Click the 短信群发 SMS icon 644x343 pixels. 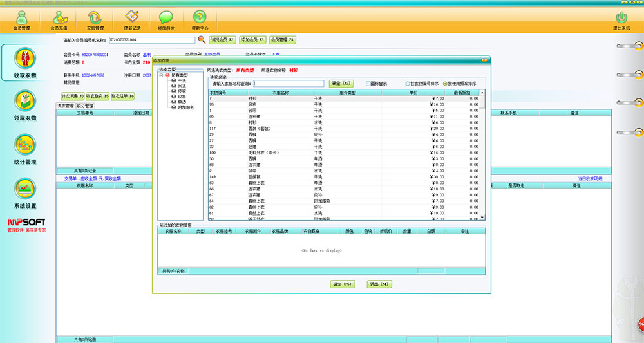[x=166, y=19]
